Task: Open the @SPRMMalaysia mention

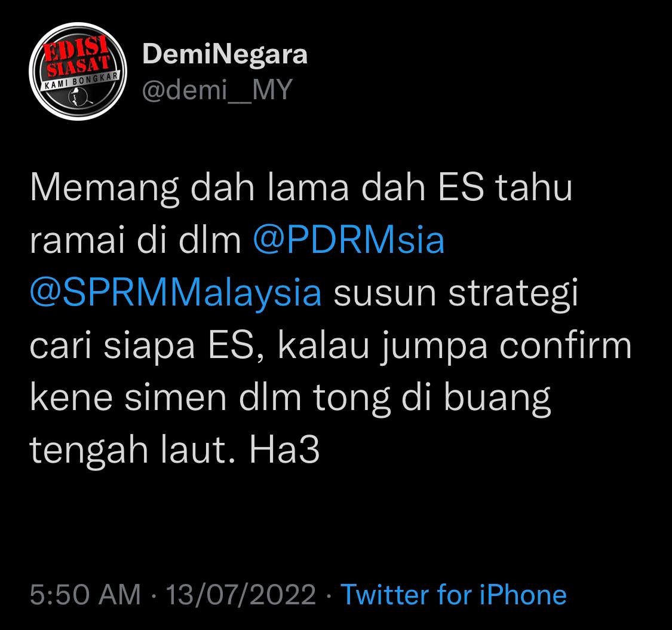Action: point(176,293)
